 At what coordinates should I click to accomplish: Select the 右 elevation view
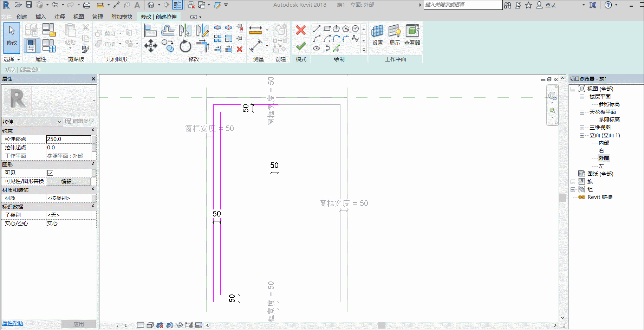[601, 150]
